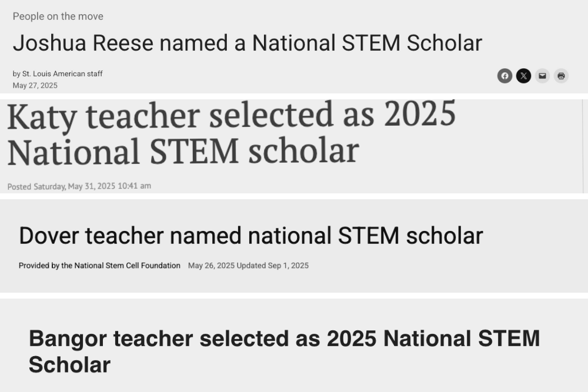Email the Joshua Reese article
Image resolution: width=588 pixels, height=392 pixels.
pos(542,76)
